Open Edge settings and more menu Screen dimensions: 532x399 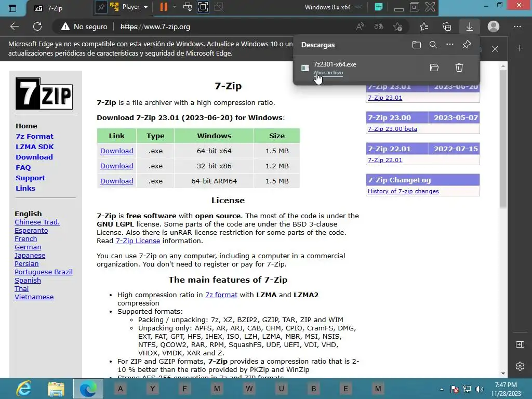coord(517,26)
